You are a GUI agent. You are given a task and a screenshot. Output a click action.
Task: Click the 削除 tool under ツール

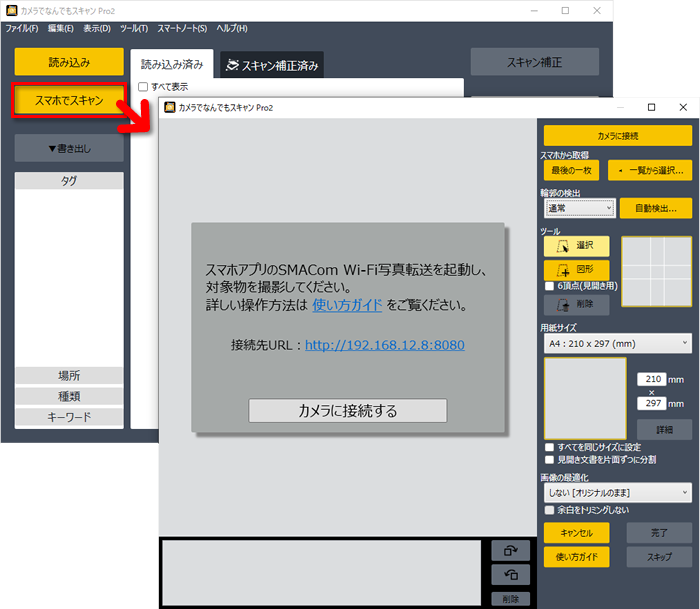pyautogui.click(x=576, y=305)
